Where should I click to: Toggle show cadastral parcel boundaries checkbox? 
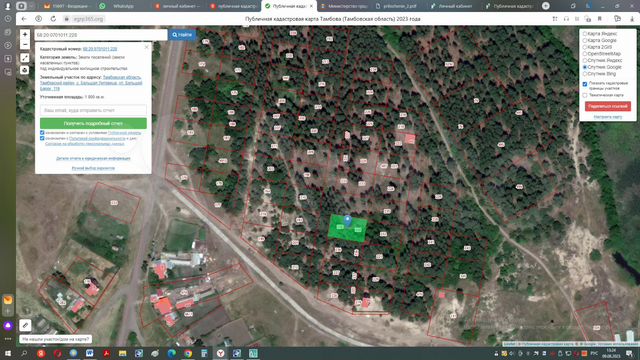coord(585,84)
